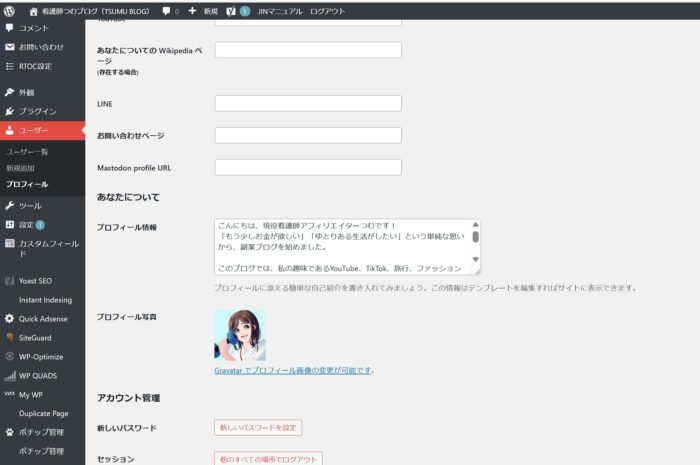The image size is (700, 465).
Task: Open Gravatar profile image change link
Action: click(x=292, y=370)
